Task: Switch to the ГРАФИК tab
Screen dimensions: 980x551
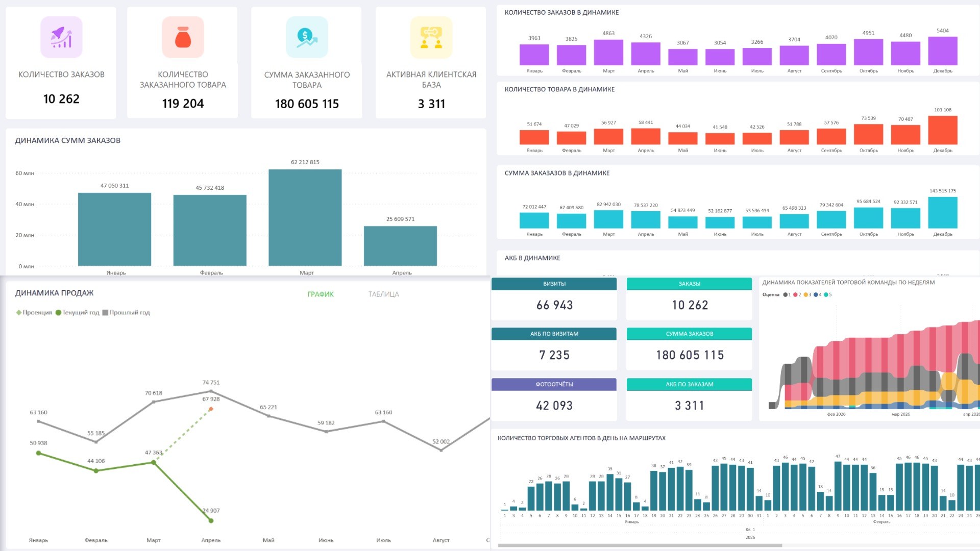Action: click(x=321, y=294)
